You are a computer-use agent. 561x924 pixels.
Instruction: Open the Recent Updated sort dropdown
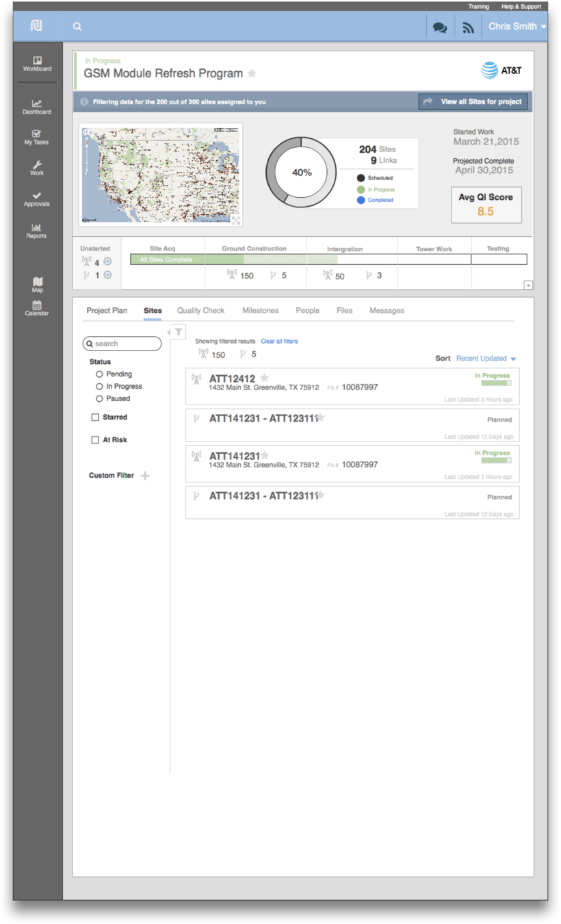[486, 359]
